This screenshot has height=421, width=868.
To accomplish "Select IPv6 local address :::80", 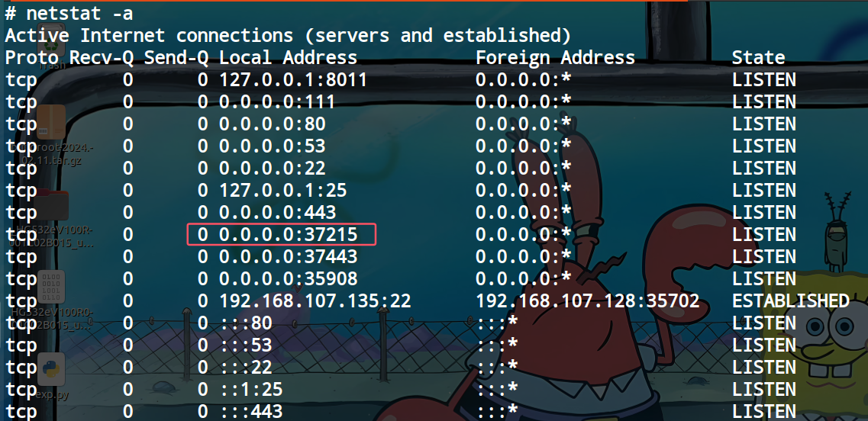I will (x=246, y=323).
